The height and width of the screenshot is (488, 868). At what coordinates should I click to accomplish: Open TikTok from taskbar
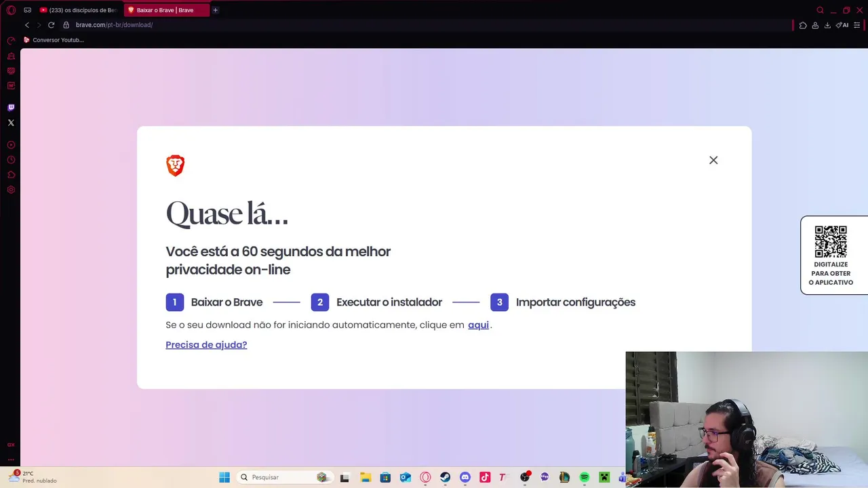tap(485, 477)
